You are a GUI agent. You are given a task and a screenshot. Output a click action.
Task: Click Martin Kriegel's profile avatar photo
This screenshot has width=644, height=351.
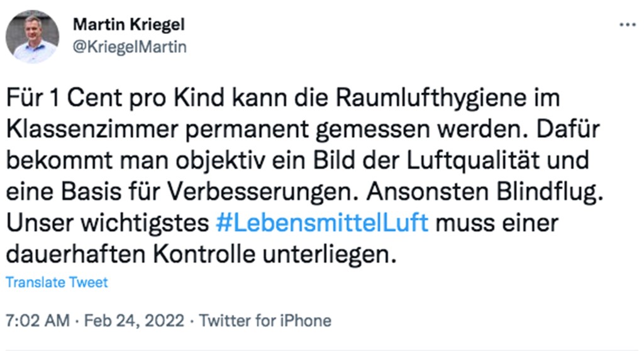coord(32,36)
